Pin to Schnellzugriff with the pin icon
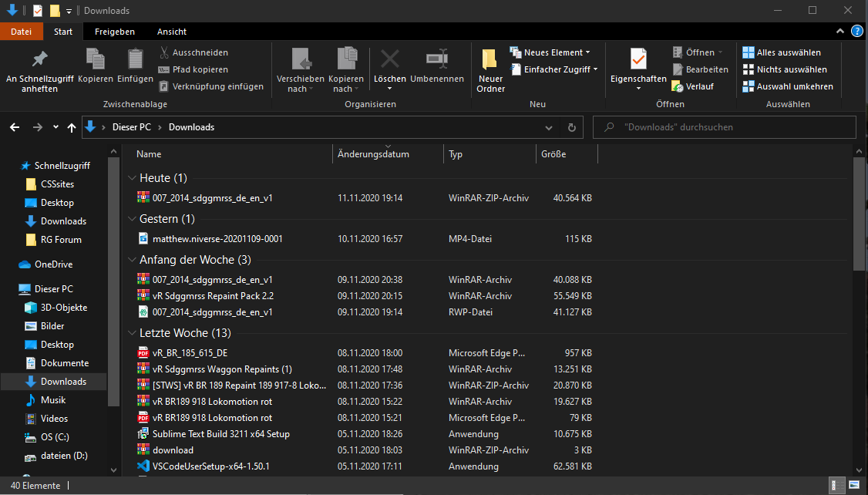The height and width of the screenshot is (495, 868). pyautogui.click(x=39, y=60)
